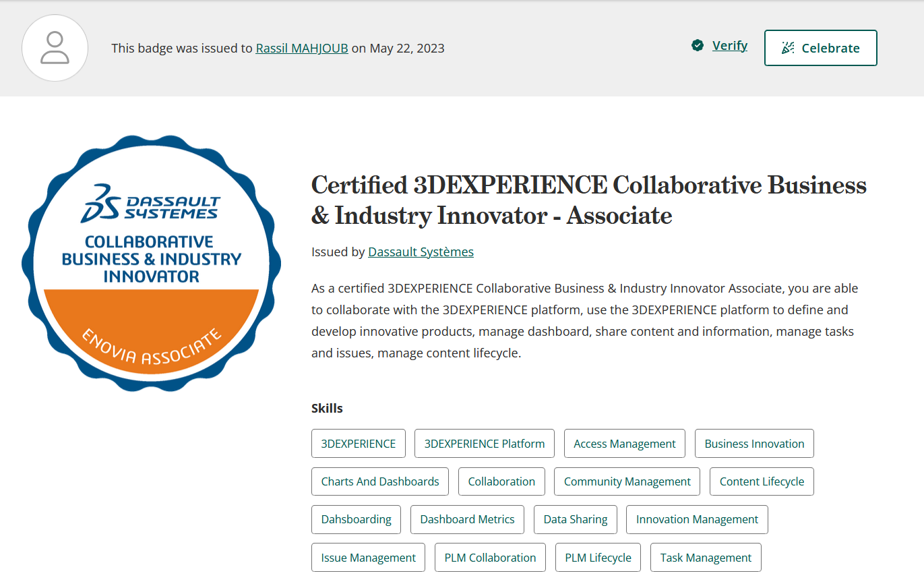
Task: Click the Celebrate button
Action: click(820, 48)
